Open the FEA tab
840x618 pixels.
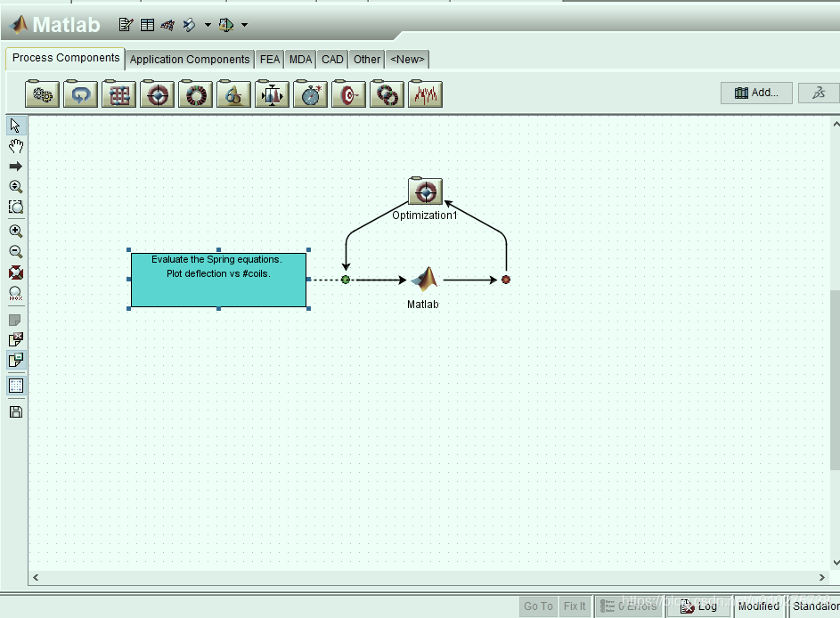point(270,60)
